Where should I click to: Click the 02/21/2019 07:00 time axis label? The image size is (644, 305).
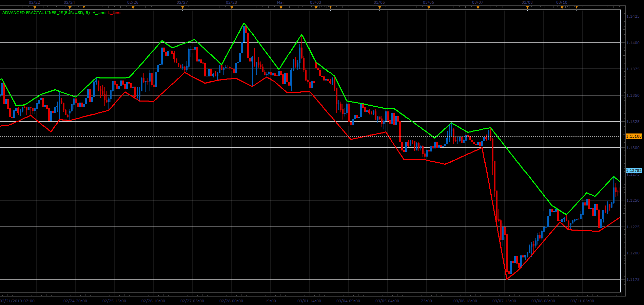pyautogui.click(x=17, y=301)
